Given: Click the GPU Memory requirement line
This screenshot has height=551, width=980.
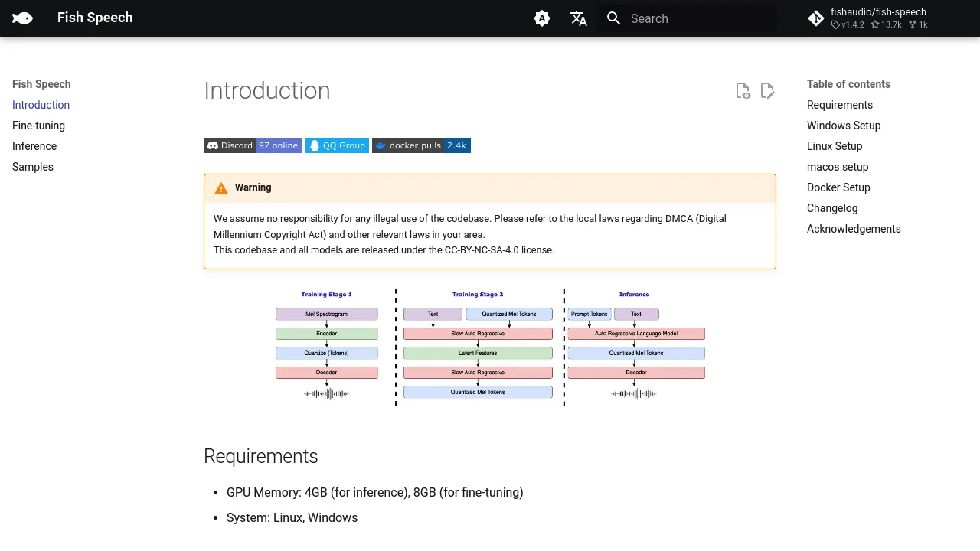Looking at the screenshot, I should pos(375,492).
